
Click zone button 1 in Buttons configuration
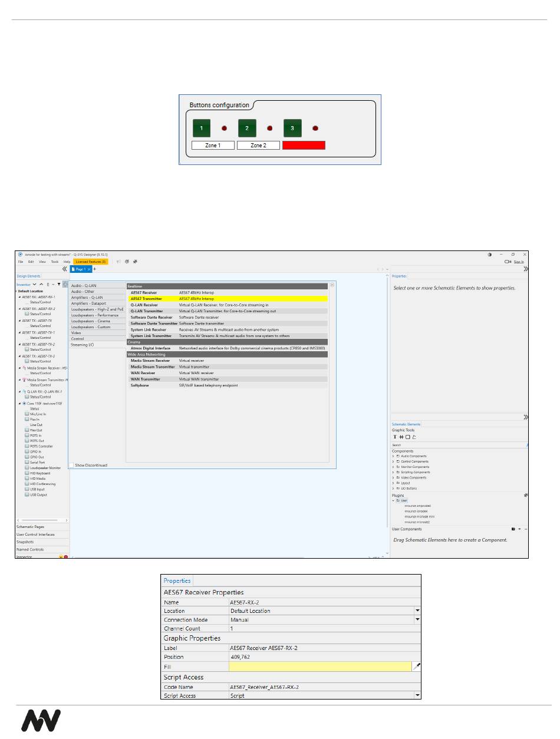(x=202, y=128)
